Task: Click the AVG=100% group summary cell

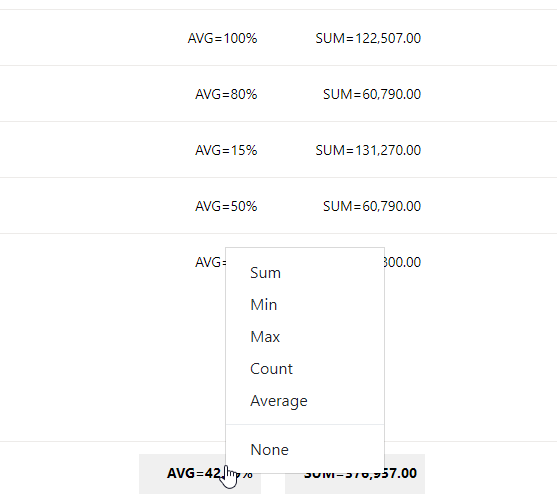Action: (222, 38)
